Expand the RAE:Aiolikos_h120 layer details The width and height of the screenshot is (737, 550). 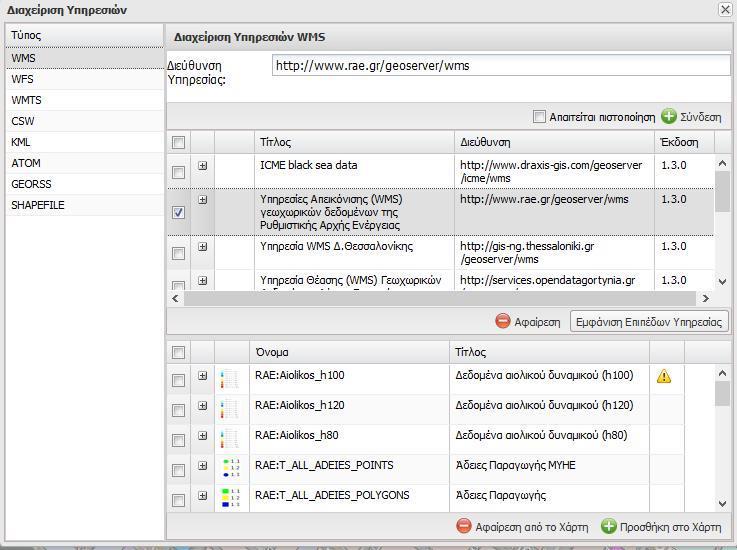203,406
